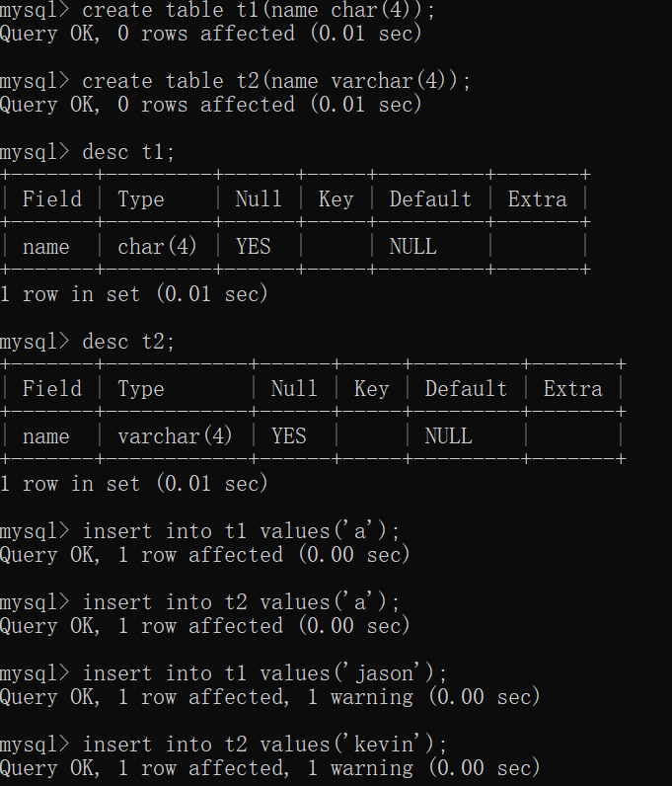Click the YES value in t2 table
Image resolution: width=672 pixels, height=786 pixels.
288,436
